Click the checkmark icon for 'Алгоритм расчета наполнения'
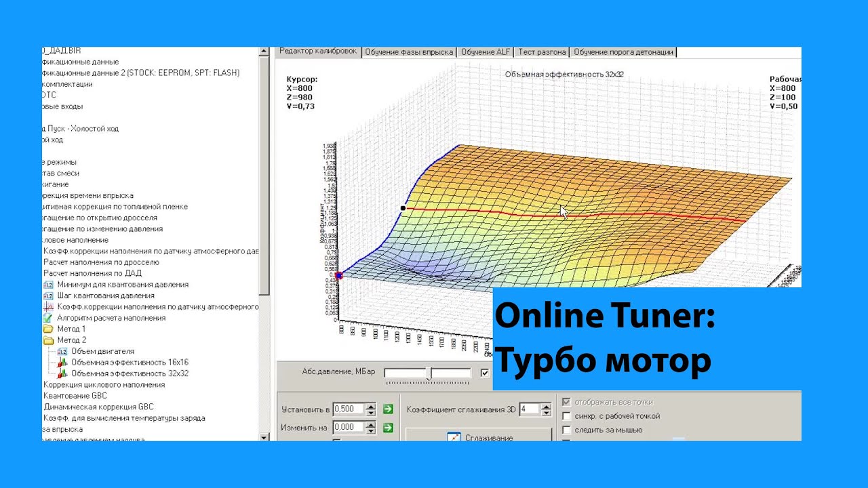This screenshot has width=868, height=488. (x=48, y=318)
